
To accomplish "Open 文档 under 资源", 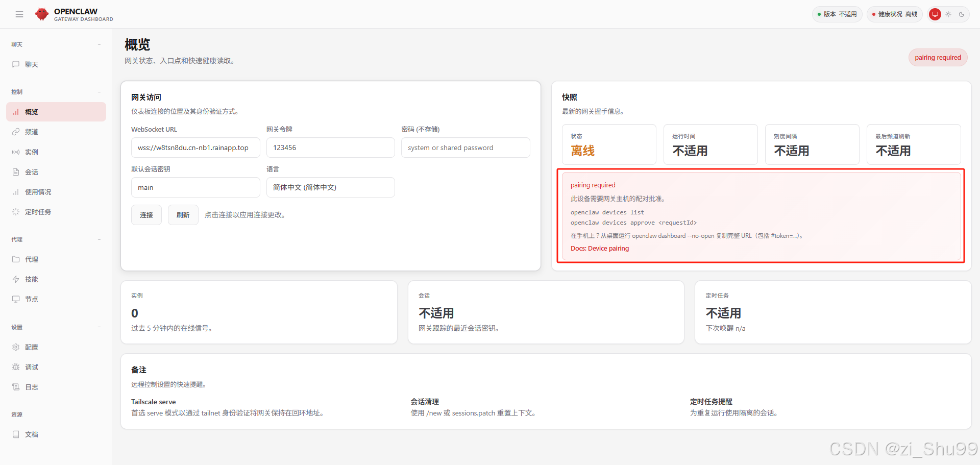I will (31, 434).
